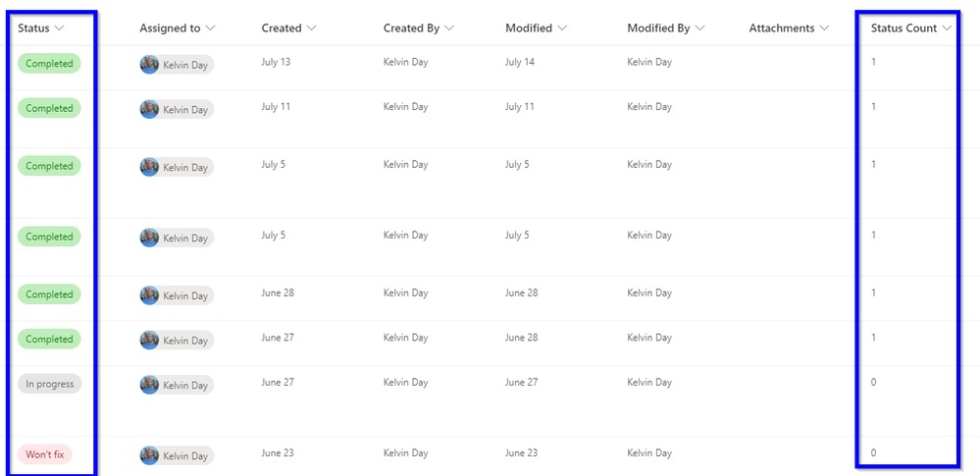The image size is (980, 476).
Task: Click the assignee avatar in the Won't fix row
Action: 149,455
